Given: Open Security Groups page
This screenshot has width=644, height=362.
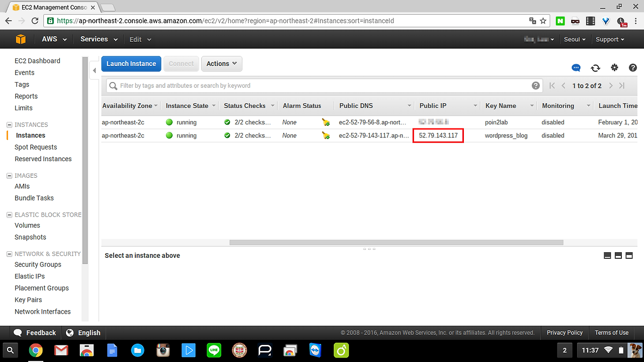Looking at the screenshot, I should coord(38,264).
